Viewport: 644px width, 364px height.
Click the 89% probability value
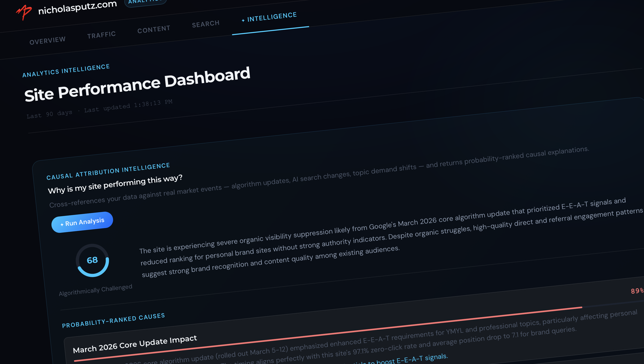coord(637,291)
